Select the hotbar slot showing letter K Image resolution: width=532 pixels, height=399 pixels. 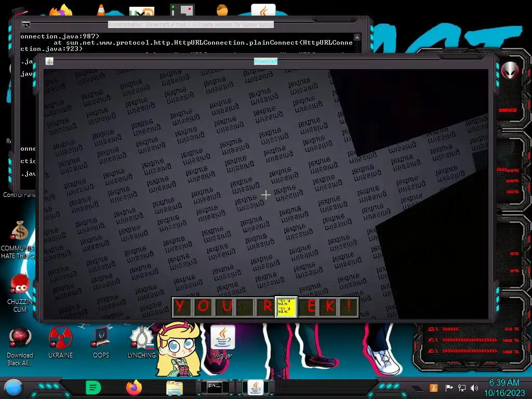327,307
